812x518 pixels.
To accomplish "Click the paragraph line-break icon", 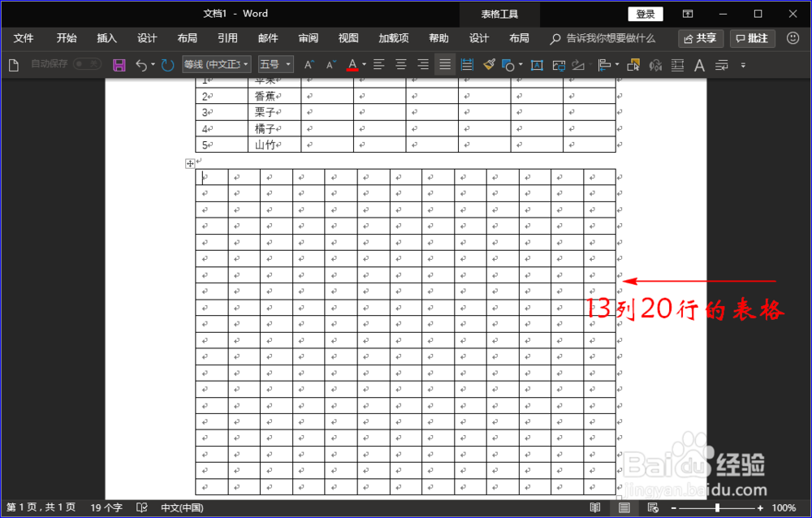I will 721,65.
